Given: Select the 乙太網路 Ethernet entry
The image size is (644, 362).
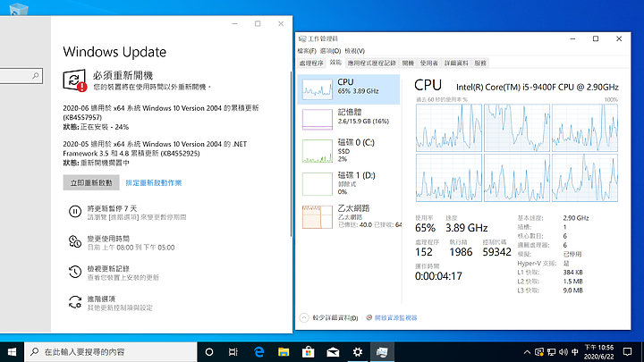Looking at the screenshot, I should click(x=348, y=216).
